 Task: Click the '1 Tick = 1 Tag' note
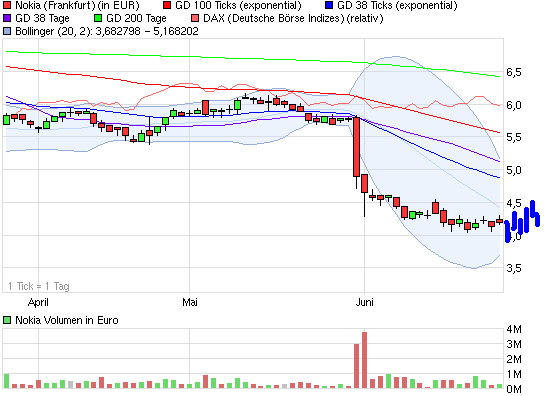39,286
